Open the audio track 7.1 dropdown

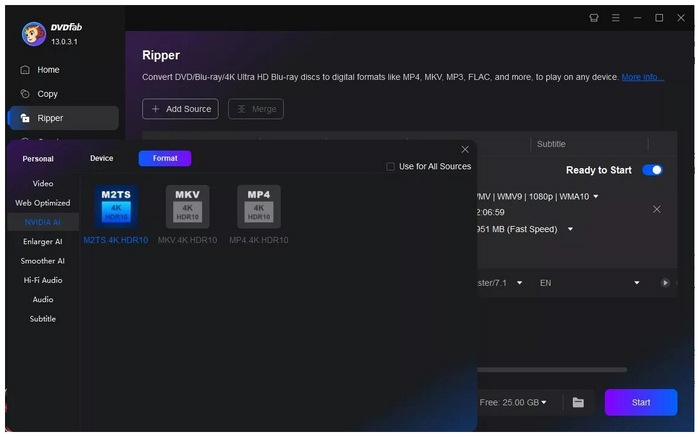click(519, 283)
